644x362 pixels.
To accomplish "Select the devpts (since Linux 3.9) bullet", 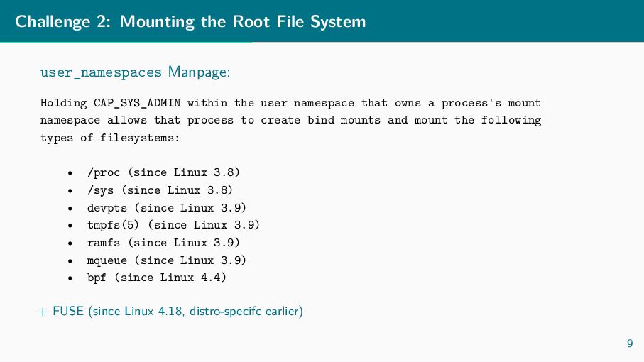I will [x=166, y=208].
